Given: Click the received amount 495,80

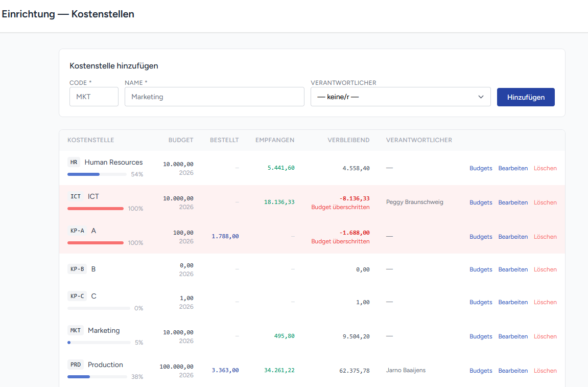Looking at the screenshot, I should 284,336.
